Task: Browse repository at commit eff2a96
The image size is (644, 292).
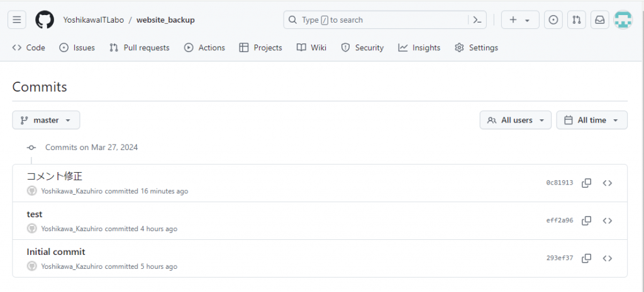Action: pyautogui.click(x=607, y=220)
